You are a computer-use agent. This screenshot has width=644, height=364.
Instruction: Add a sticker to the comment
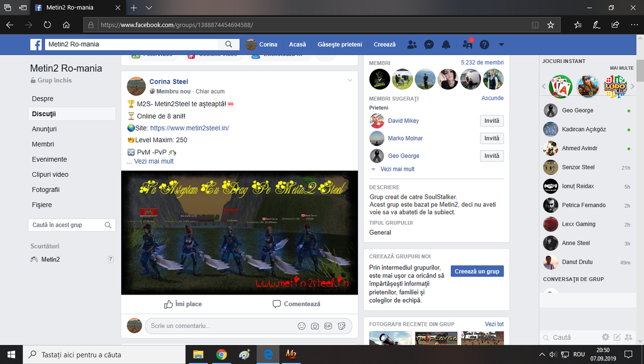(x=342, y=326)
